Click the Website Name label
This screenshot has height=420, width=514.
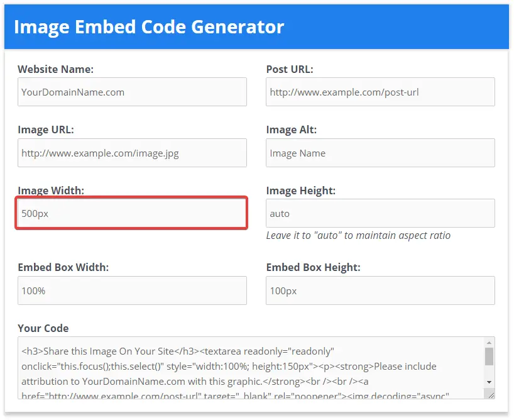[x=56, y=69]
